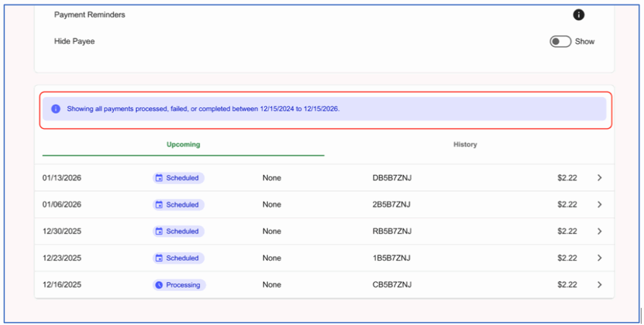Open details chevron for payment CB5B7ZNJ
Screen dimensions: 644x325
599,285
